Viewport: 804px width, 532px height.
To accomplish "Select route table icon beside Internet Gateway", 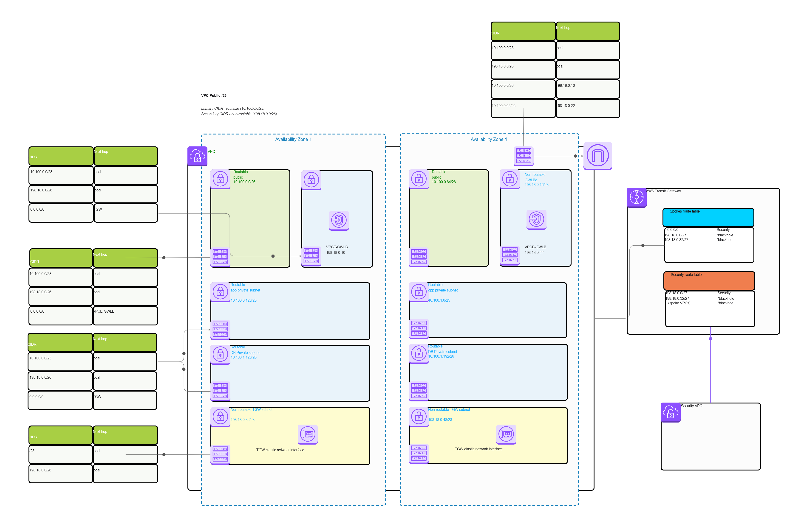I will pyautogui.click(x=524, y=156).
